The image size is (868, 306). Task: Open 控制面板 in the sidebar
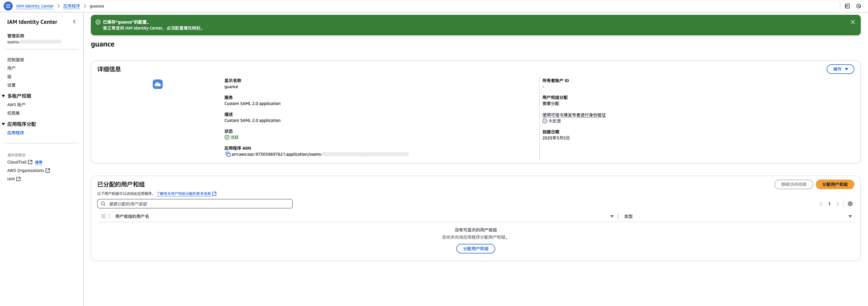[x=15, y=60]
